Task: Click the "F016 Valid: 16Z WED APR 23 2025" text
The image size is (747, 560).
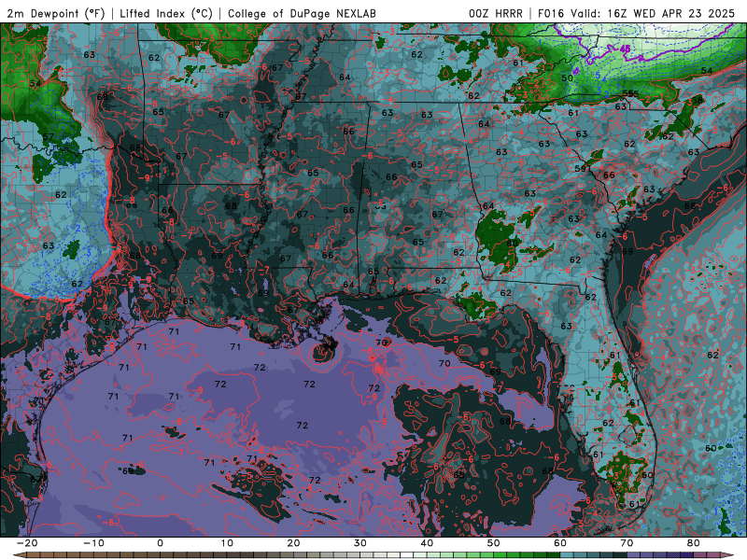Action: tap(636, 13)
